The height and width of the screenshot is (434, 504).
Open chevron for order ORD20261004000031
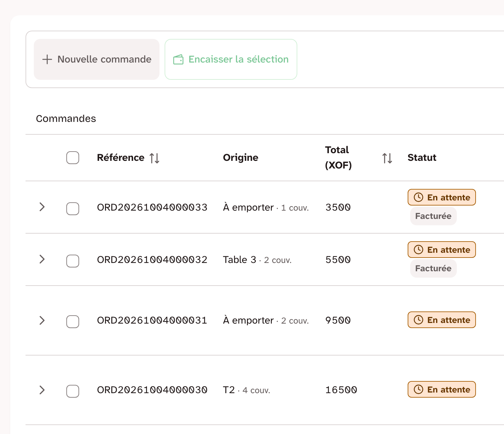[x=42, y=320]
